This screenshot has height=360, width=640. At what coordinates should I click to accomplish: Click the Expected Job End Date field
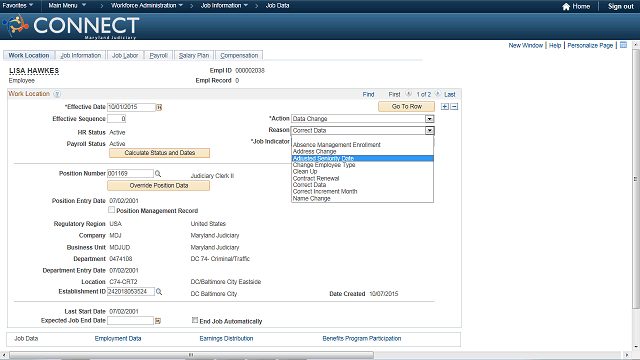pos(131,321)
